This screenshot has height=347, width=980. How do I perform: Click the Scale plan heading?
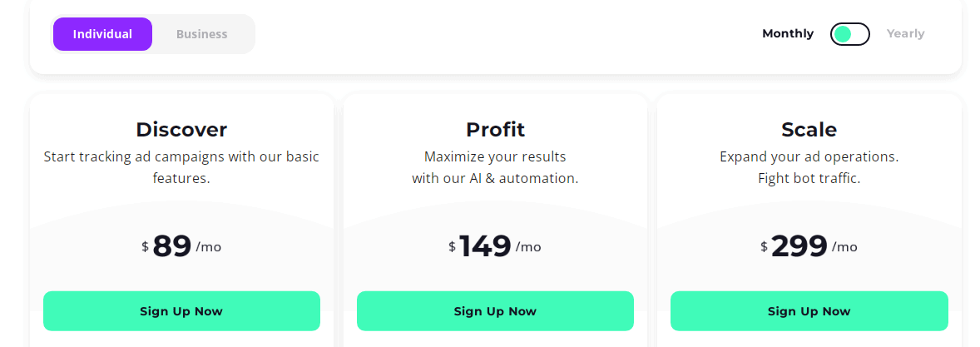pos(809,130)
